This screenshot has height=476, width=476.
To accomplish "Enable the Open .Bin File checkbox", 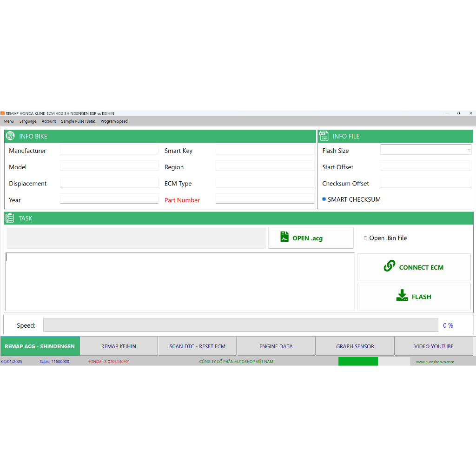I will coord(365,238).
